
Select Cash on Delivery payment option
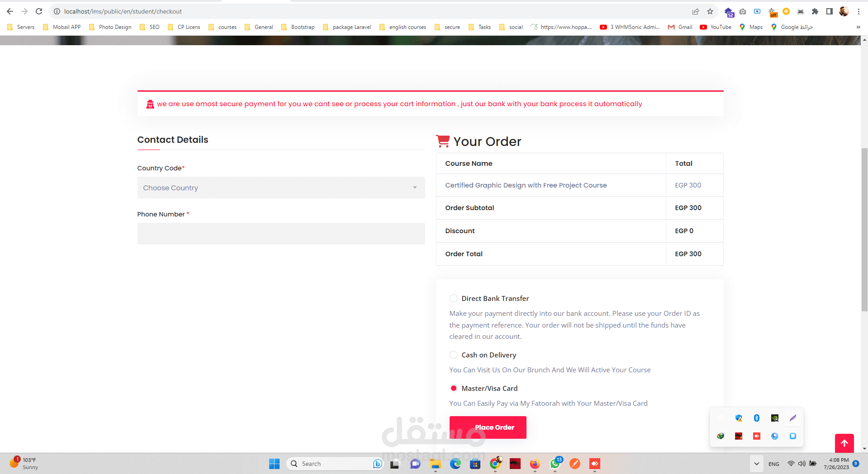point(453,355)
